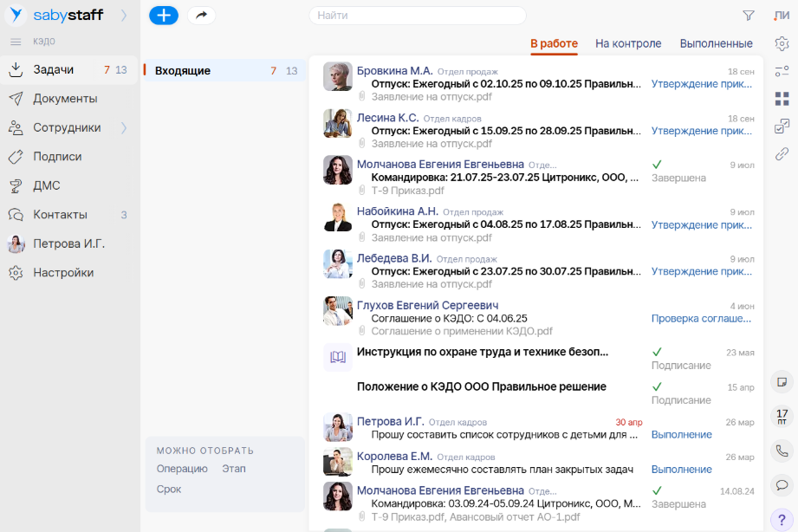798x532 pixels.
Task: Click the help question mark icon
Action: [782, 518]
